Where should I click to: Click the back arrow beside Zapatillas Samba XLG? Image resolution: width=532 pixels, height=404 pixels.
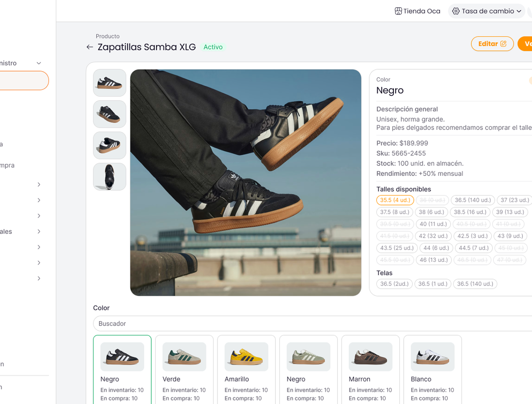tap(90, 47)
